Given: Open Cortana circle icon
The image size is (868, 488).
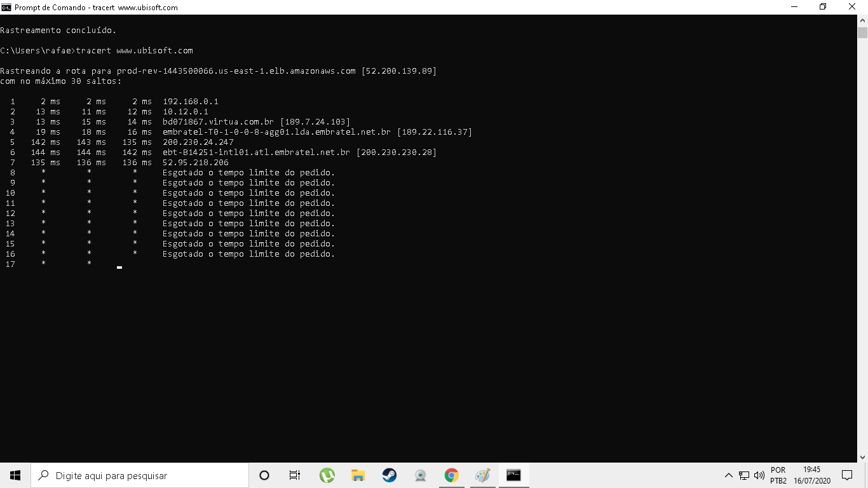Looking at the screenshot, I should pyautogui.click(x=264, y=475).
